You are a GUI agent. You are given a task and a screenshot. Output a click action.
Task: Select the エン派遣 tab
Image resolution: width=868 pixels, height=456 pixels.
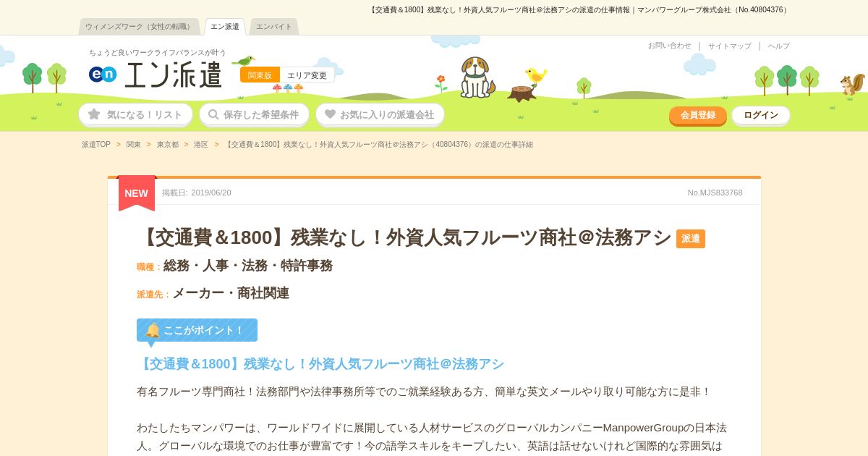(x=225, y=27)
